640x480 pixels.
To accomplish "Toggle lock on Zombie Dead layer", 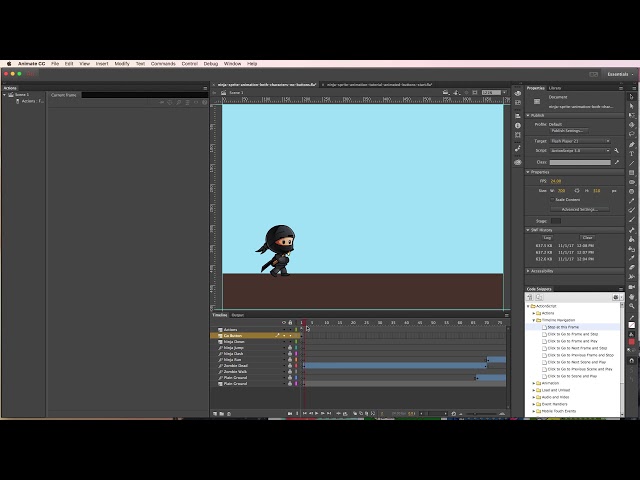I will [x=290, y=366].
